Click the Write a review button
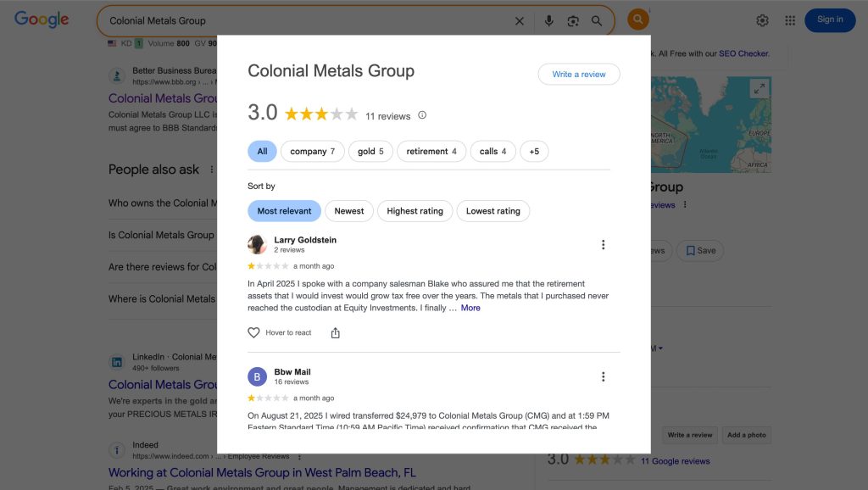The width and height of the screenshot is (868, 490). [x=578, y=75]
